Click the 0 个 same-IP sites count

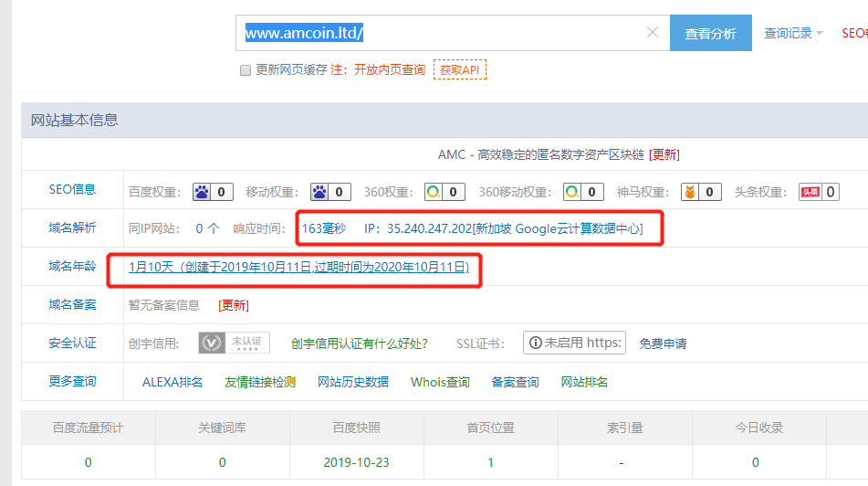point(207,228)
